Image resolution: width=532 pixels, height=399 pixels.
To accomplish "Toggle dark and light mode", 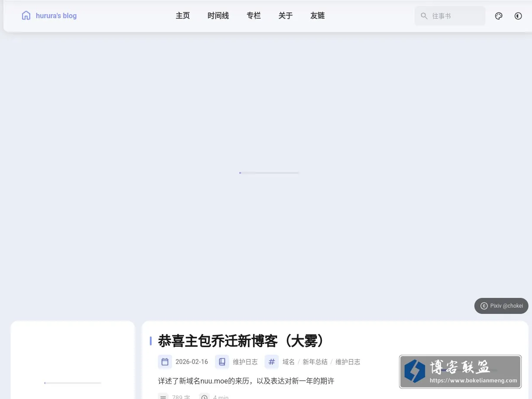I will pos(518,16).
